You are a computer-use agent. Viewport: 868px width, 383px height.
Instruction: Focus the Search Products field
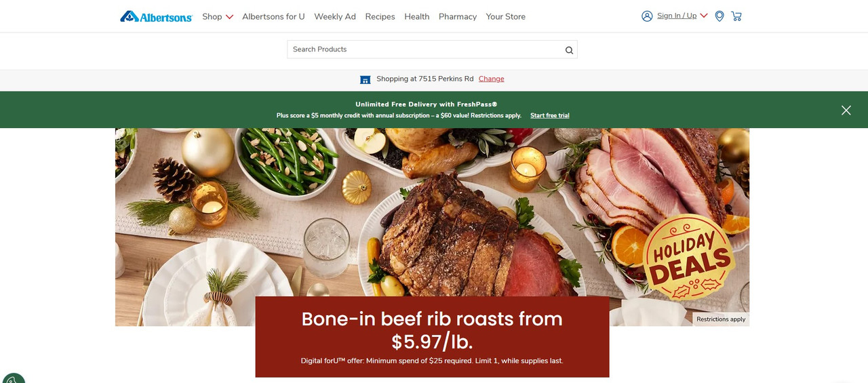tap(432, 49)
